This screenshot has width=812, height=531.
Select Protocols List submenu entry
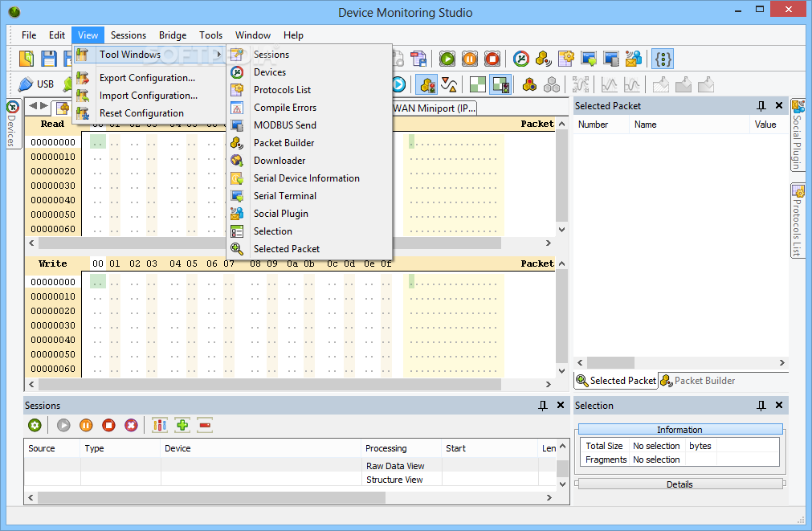pos(309,90)
